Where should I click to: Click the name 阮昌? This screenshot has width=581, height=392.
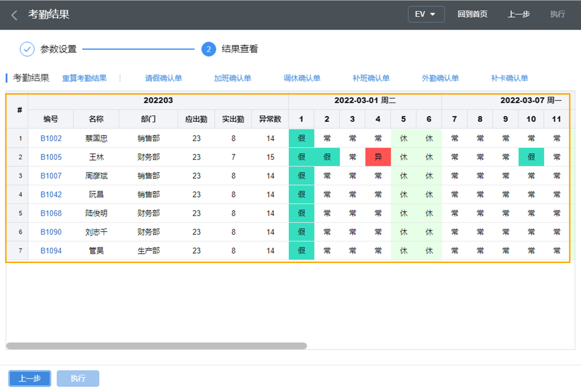pyautogui.click(x=96, y=194)
